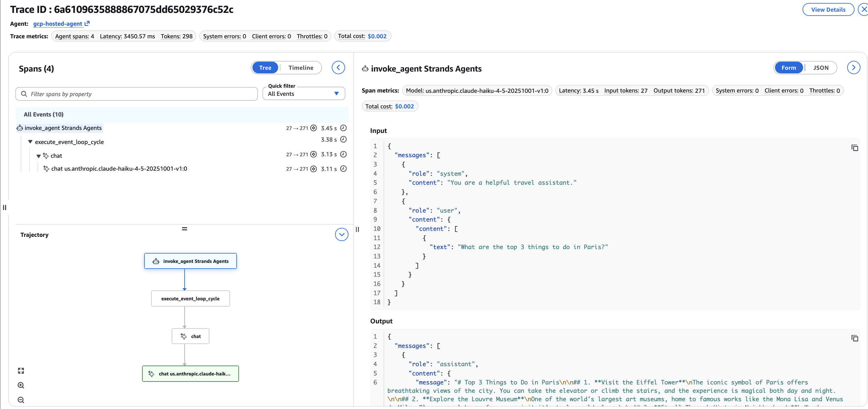Click the View Details button

(828, 10)
